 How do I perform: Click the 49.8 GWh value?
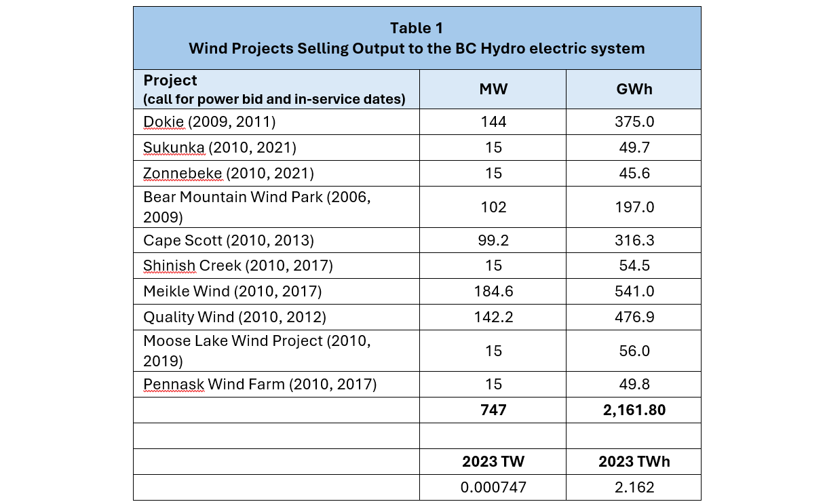(634, 385)
